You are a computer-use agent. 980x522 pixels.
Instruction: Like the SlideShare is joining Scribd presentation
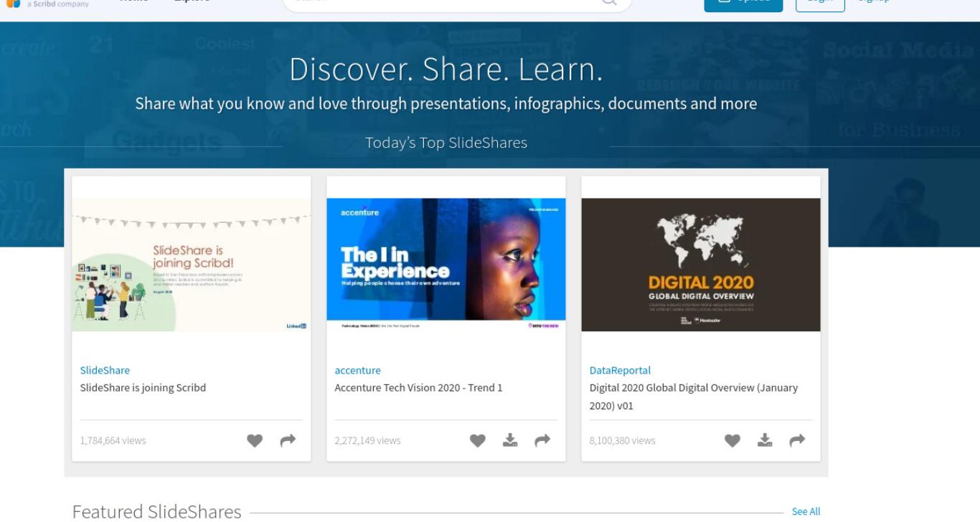[255, 441]
